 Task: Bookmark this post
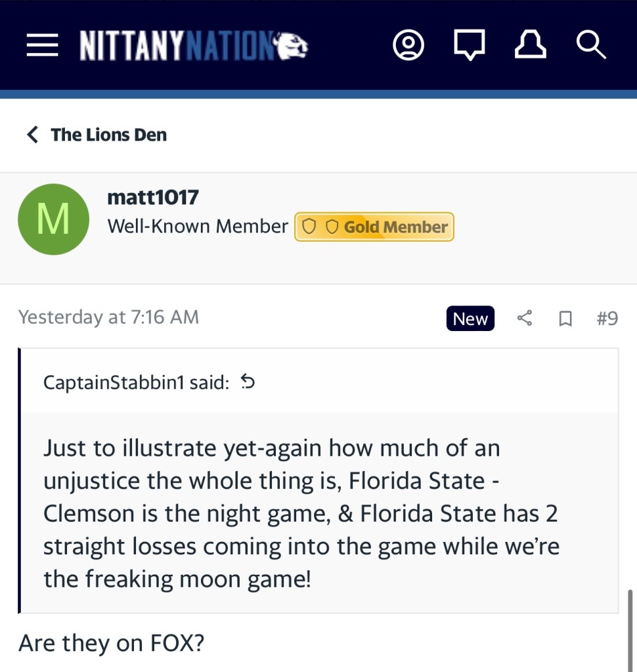565,319
